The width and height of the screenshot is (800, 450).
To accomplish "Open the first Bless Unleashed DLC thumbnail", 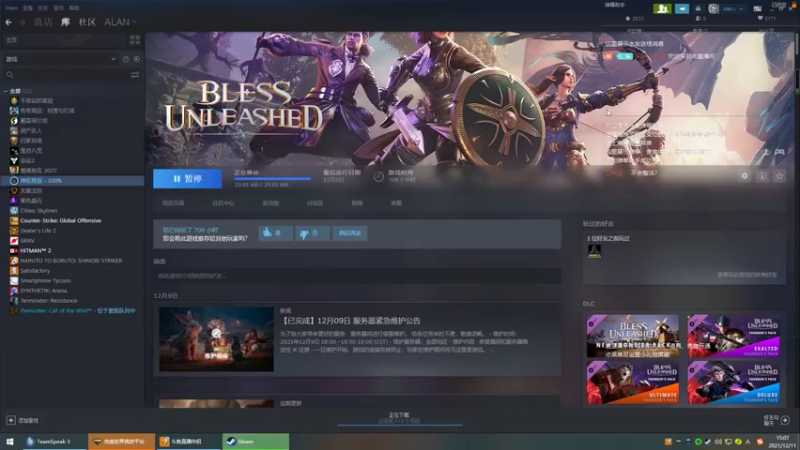I will [633, 336].
